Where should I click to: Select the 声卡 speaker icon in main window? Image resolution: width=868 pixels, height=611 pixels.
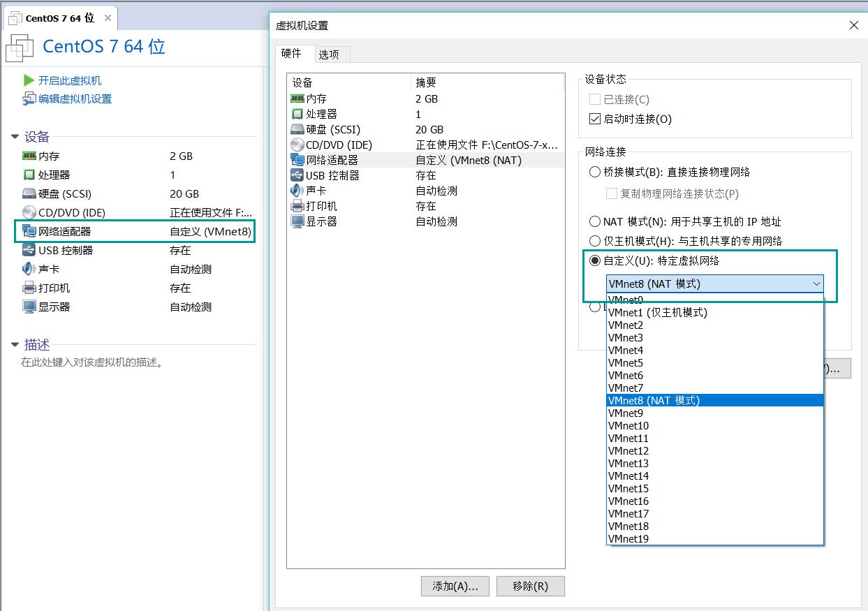29,269
